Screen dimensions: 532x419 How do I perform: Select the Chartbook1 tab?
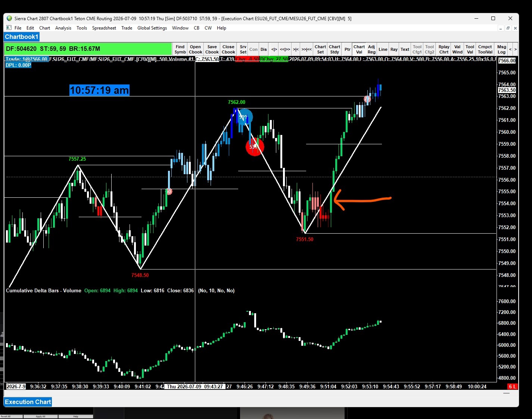(21, 37)
